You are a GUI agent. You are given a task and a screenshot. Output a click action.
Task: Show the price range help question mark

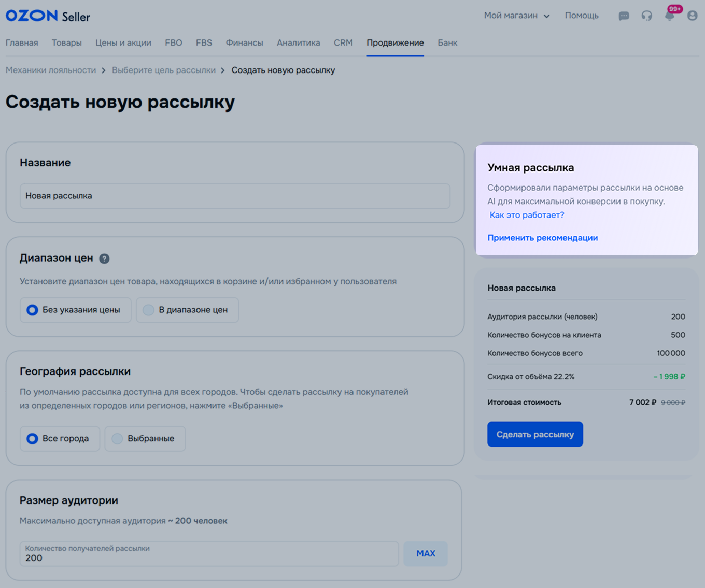pyautogui.click(x=104, y=259)
